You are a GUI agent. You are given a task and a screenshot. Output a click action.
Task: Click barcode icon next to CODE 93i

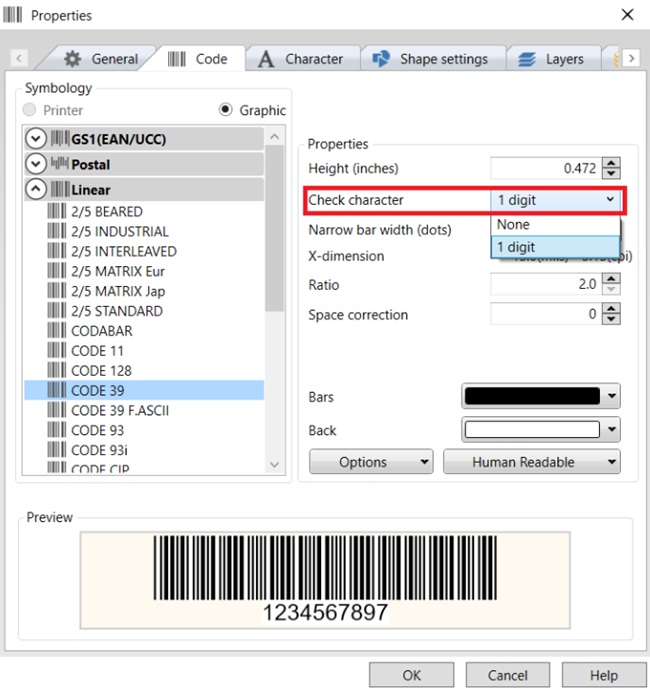[57, 449]
